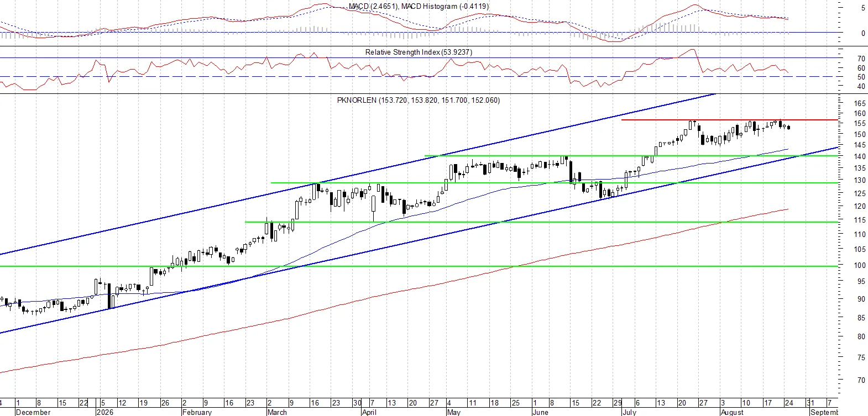Select the February month label

click(x=197, y=412)
